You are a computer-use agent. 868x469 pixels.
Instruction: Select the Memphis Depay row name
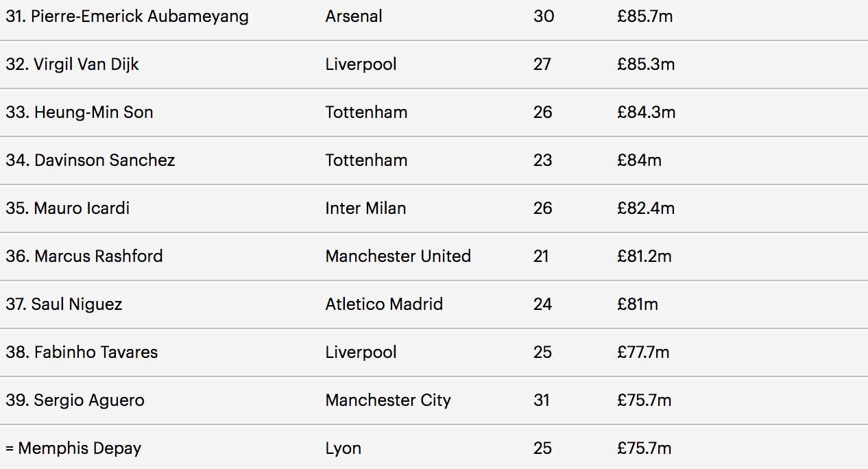(73, 448)
